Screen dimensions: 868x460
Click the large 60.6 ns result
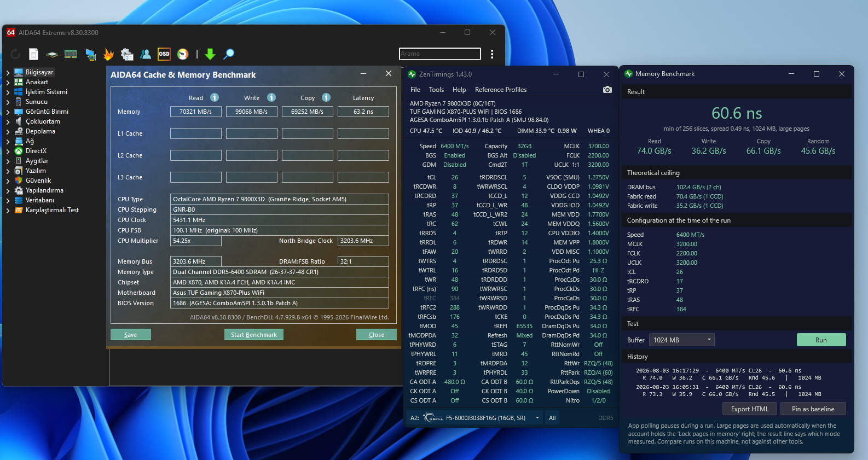pos(737,113)
